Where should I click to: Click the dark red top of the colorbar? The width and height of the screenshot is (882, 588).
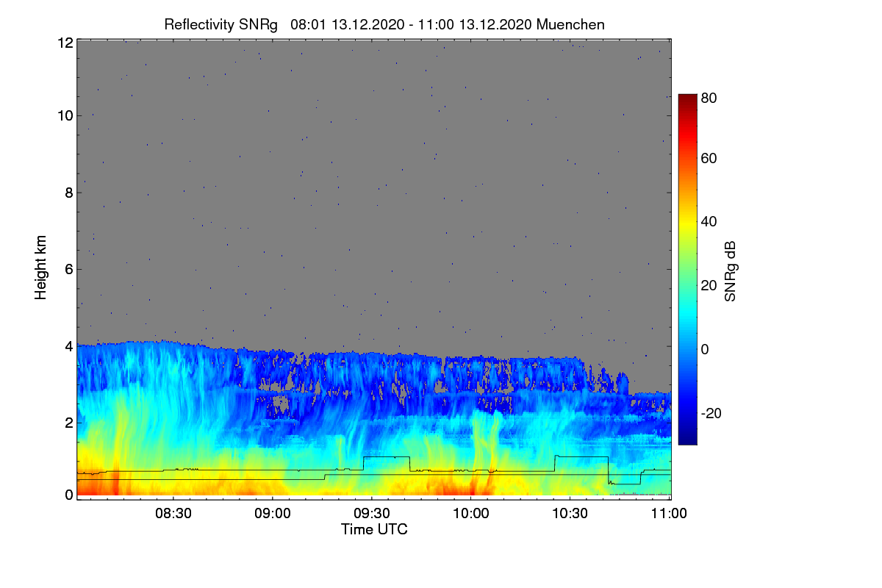click(x=687, y=101)
